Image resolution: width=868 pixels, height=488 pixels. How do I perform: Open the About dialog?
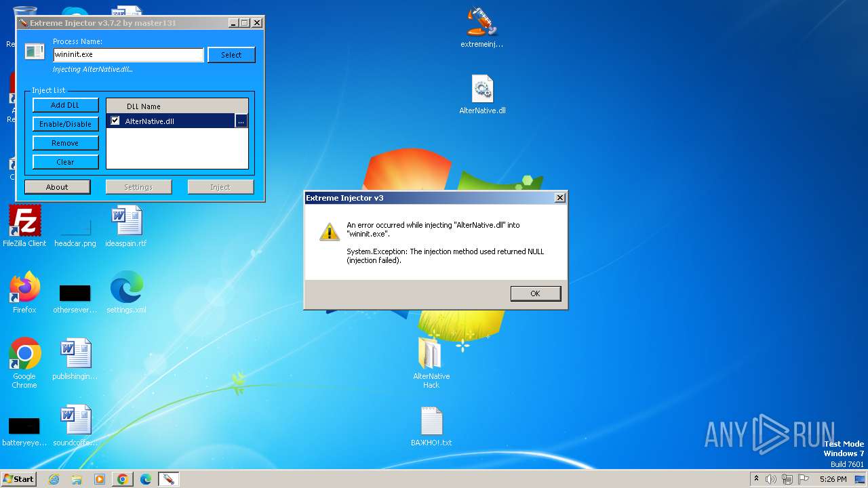point(57,187)
